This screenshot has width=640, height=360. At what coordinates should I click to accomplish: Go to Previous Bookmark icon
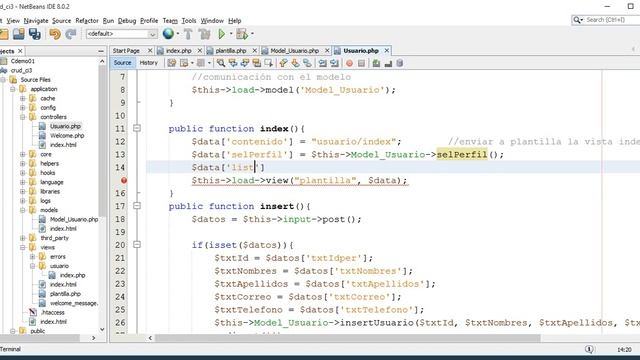tap(283, 63)
